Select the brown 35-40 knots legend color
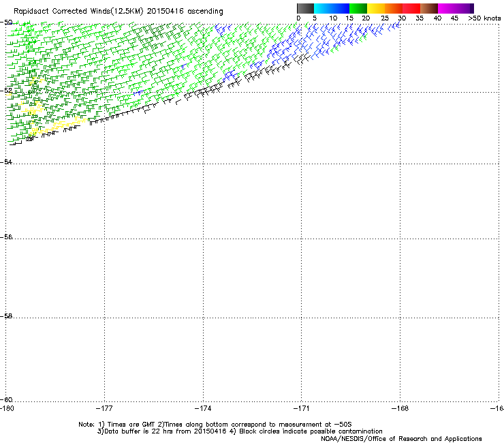Viewport: 504px width, 443px height. point(429,8)
